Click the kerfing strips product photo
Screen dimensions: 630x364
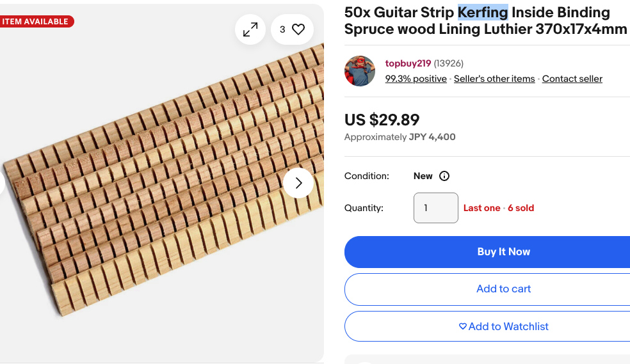click(x=160, y=192)
